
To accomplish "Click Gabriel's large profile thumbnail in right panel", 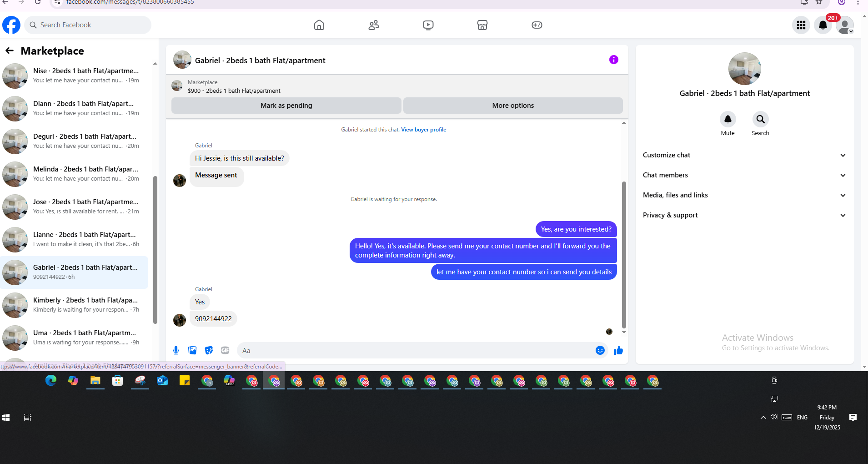I will tap(744, 69).
